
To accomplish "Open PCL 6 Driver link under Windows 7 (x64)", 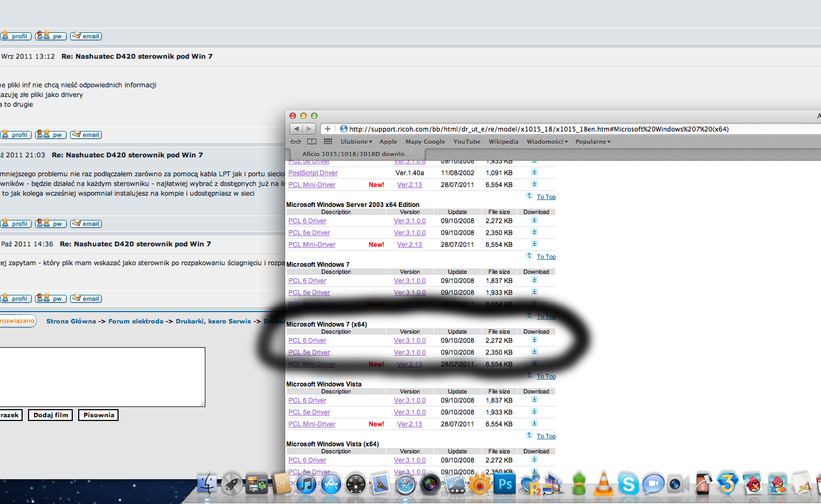I will pyautogui.click(x=307, y=341).
